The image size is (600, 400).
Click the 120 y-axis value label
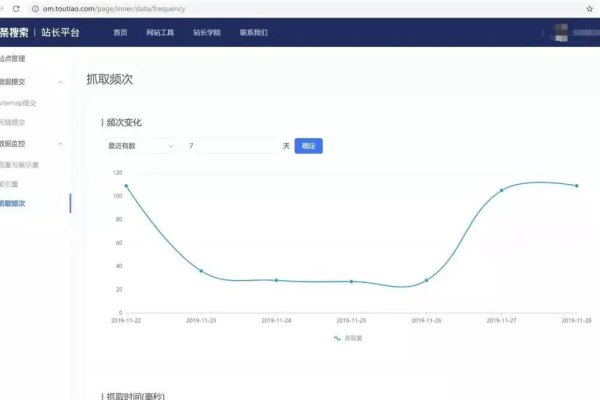coord(117,173)
